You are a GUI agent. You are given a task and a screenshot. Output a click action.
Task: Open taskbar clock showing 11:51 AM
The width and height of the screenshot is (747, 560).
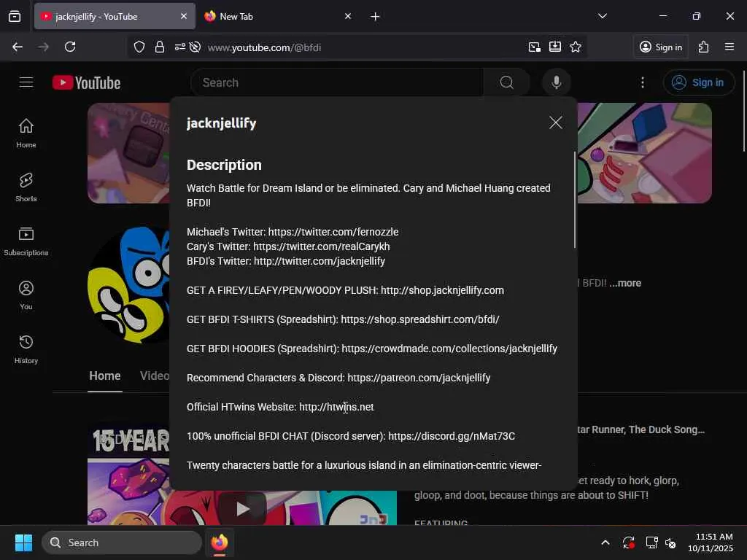pyautogui.click(x=711, y=542)
